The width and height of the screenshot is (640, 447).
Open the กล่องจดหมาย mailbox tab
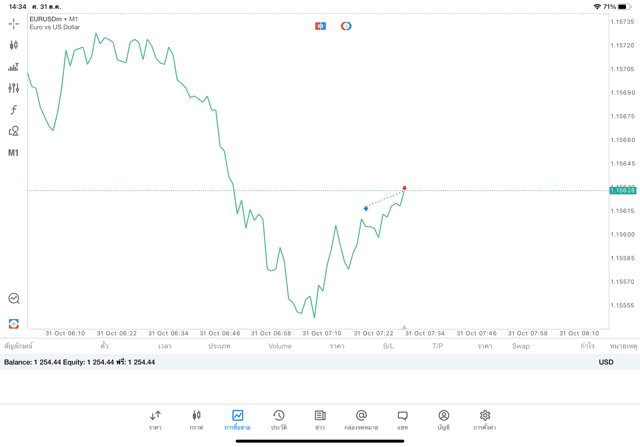(x=361, y=420)
